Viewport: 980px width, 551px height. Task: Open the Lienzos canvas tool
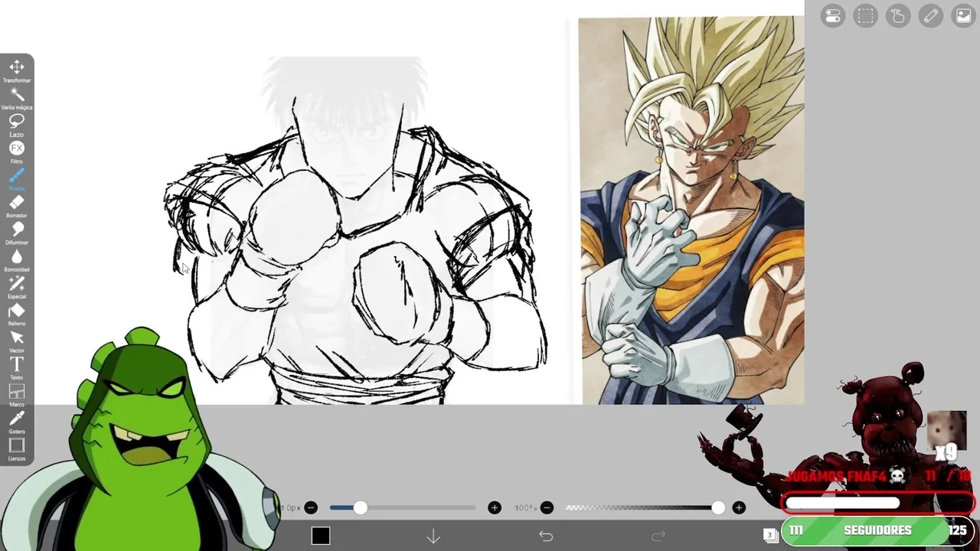[17, 449]
